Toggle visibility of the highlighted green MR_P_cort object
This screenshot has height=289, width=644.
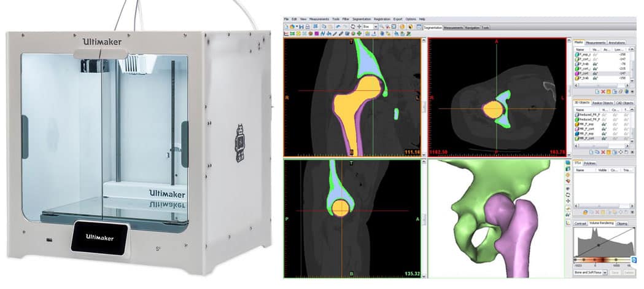(x=603, y=138)
